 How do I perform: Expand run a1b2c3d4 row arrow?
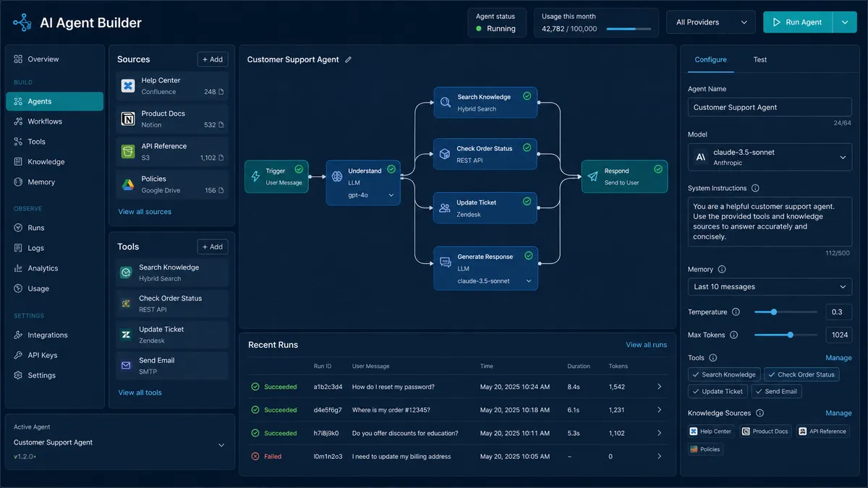[660, 387]
